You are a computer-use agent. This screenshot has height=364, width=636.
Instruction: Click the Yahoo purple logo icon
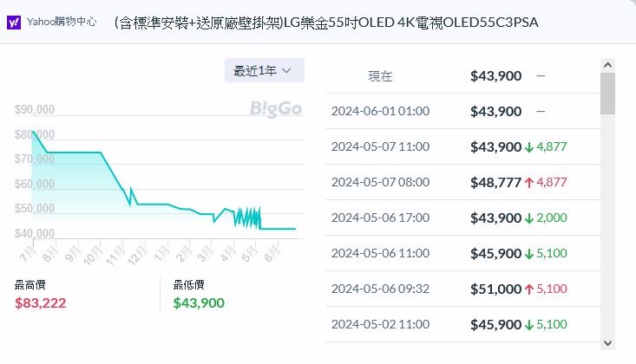pos(15,22)
